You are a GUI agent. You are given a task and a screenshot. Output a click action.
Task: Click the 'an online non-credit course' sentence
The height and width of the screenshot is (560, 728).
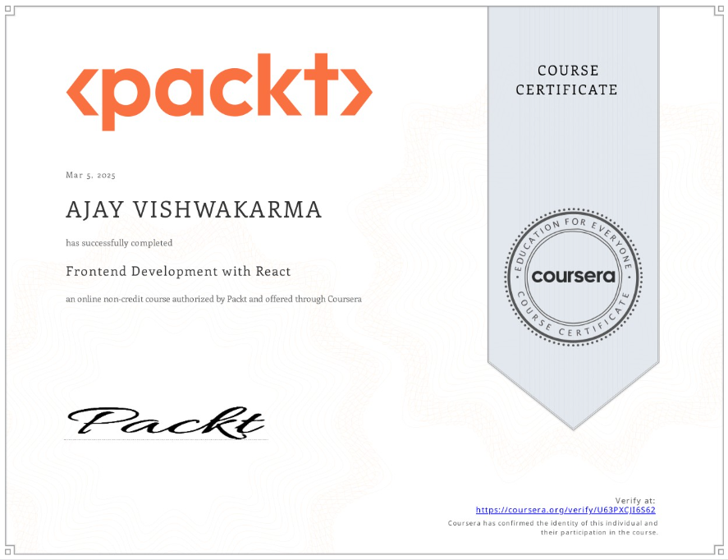coord(213,299)
